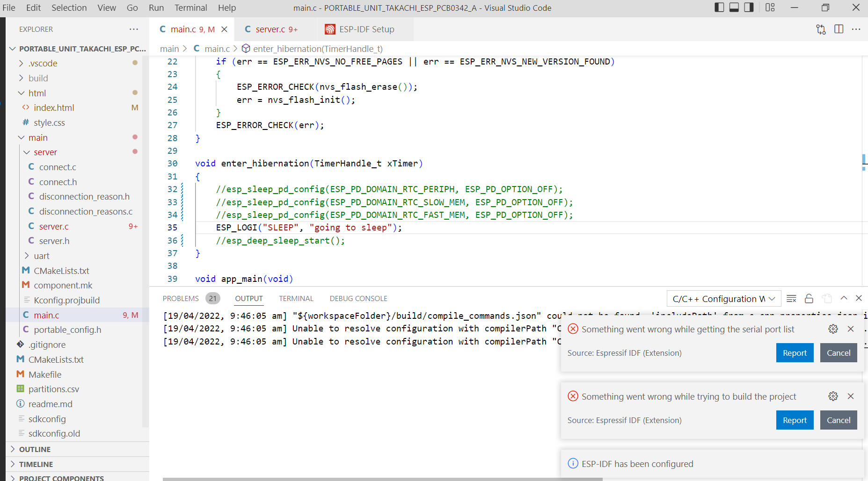This screenshot has width=868, height=481.
Task: Dismiss the serial port list notification
Action: pyautogui.click(x=851, y=329)
